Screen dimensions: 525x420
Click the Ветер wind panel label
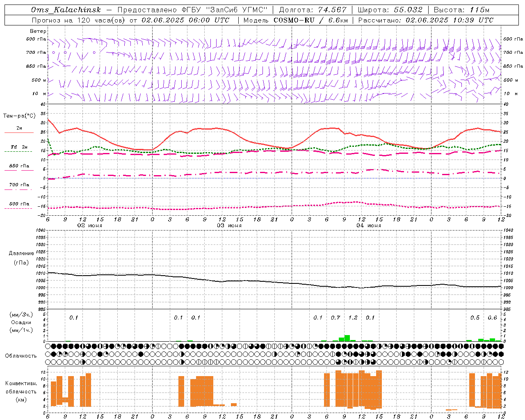pos(38,31)
